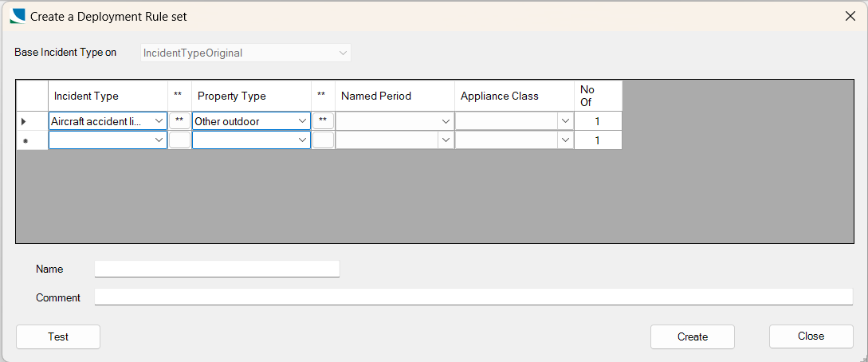Click the Test button

[58, 336]
